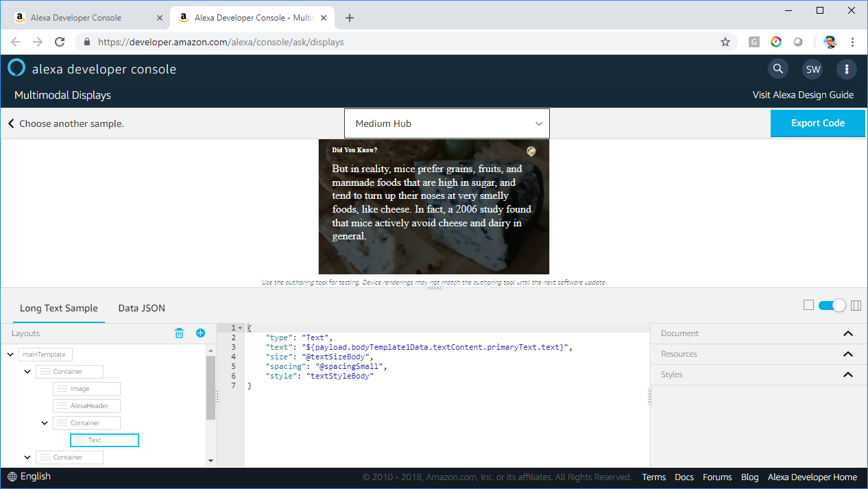Image resolution: width=868 pixels, height=489 pixels.
Task: Expand the Document panel section
Action: [847, 333]
